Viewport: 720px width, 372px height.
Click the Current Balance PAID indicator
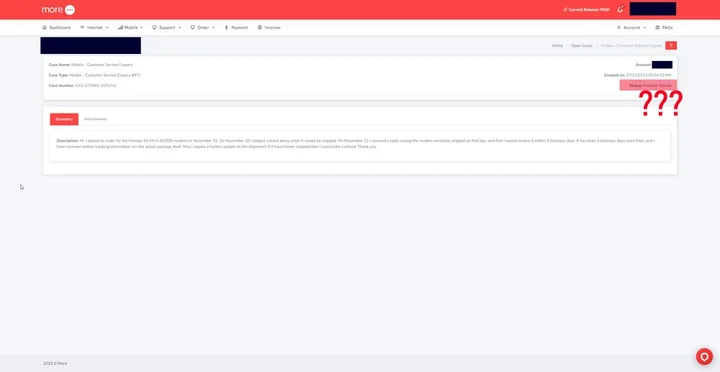pyautogui.click(x=586, y=10)
